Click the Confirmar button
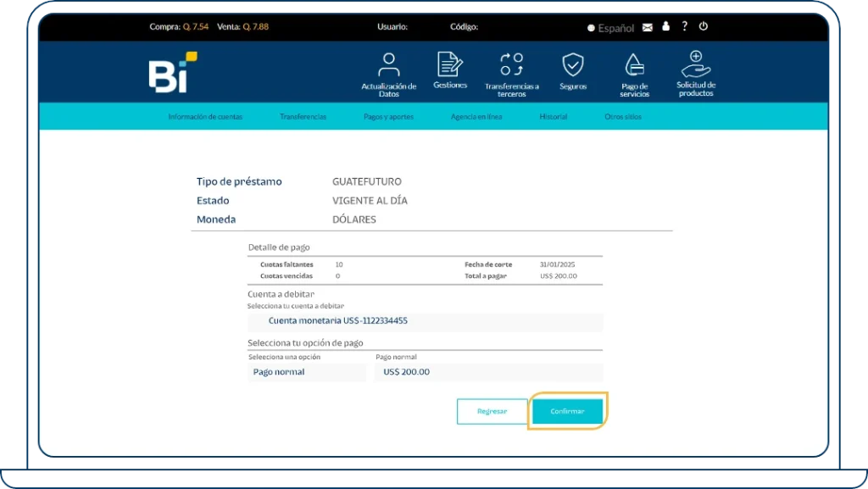This screenshot has height=489, width=868. pos(567,411)
